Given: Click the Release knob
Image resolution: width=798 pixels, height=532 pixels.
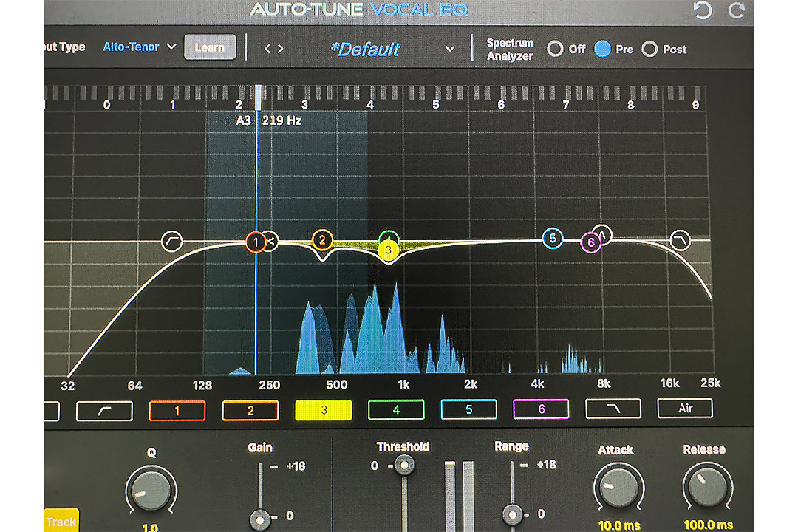Looking at the screenshot, I should 707,487.
